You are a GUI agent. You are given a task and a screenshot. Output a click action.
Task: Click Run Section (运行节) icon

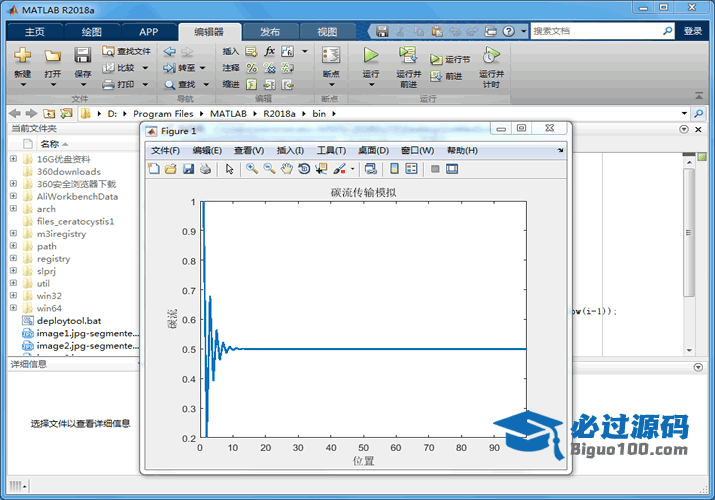pos(436,59)
